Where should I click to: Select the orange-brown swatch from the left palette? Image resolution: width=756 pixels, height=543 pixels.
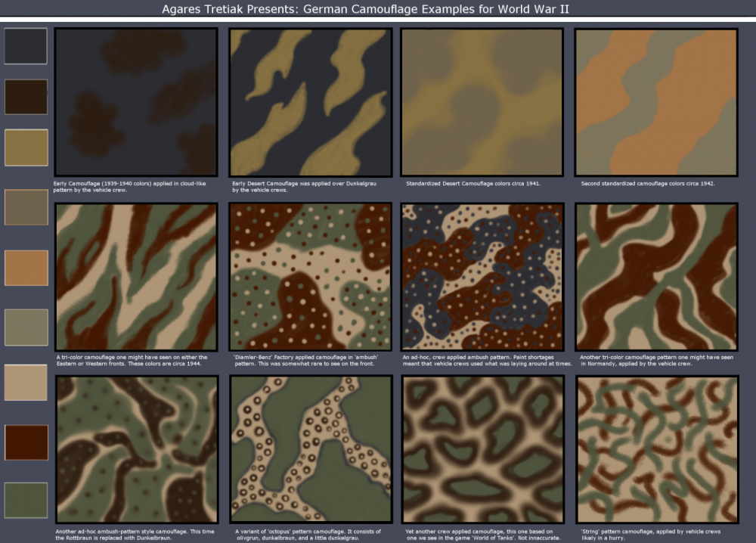(x=26, y=268)
